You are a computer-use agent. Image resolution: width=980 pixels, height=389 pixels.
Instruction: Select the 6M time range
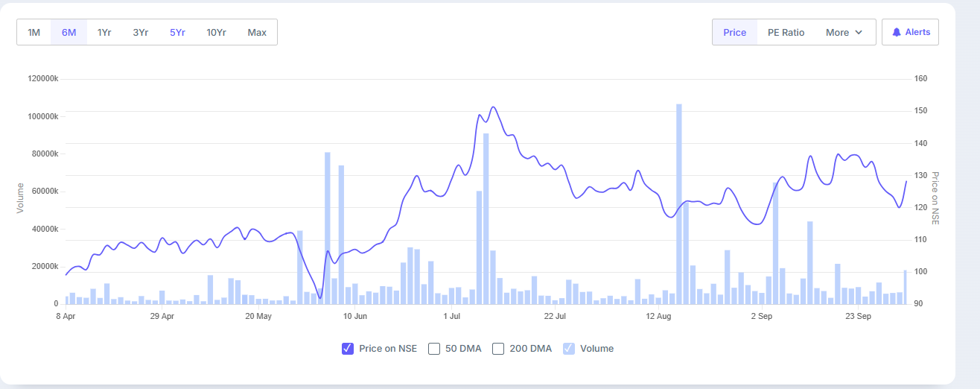point(69,32)
